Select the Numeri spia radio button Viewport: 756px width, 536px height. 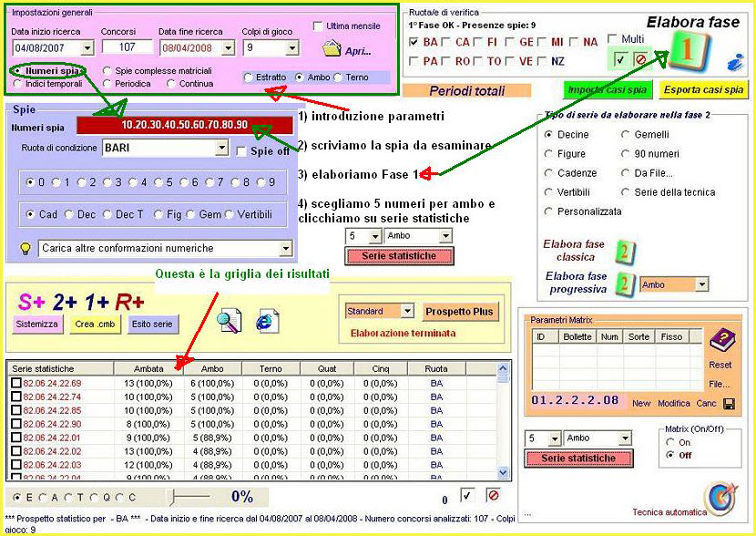pyautogui.click(x=18, y=71)
